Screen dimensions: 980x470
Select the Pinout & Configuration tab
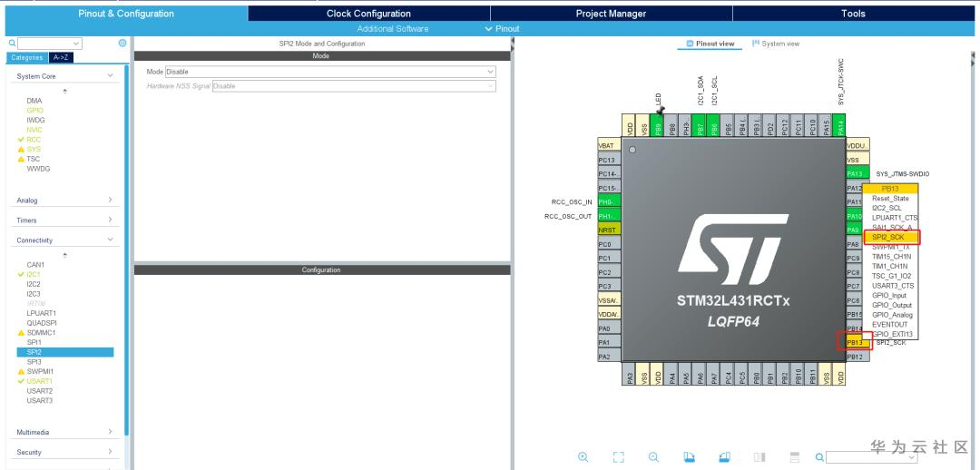coord(126,13)
